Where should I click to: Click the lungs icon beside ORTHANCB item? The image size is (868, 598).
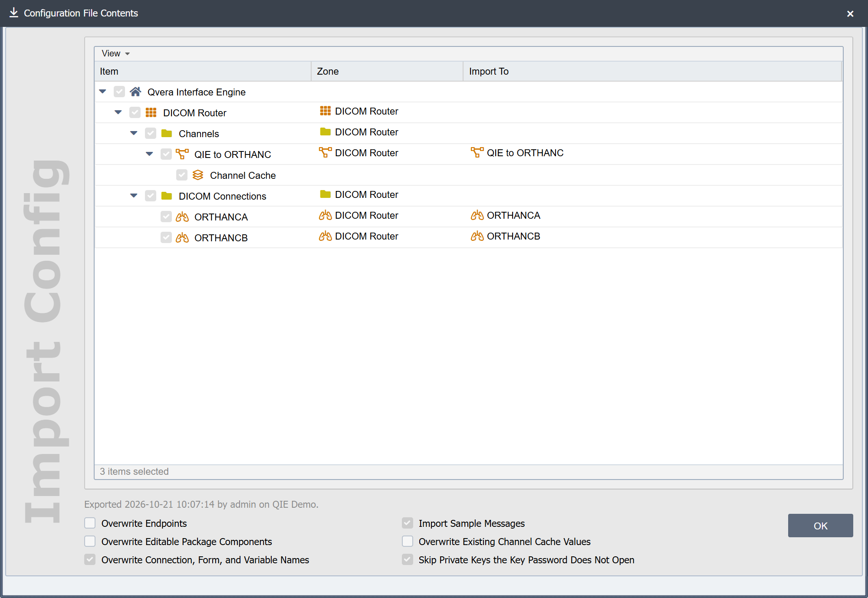(182, 237)
